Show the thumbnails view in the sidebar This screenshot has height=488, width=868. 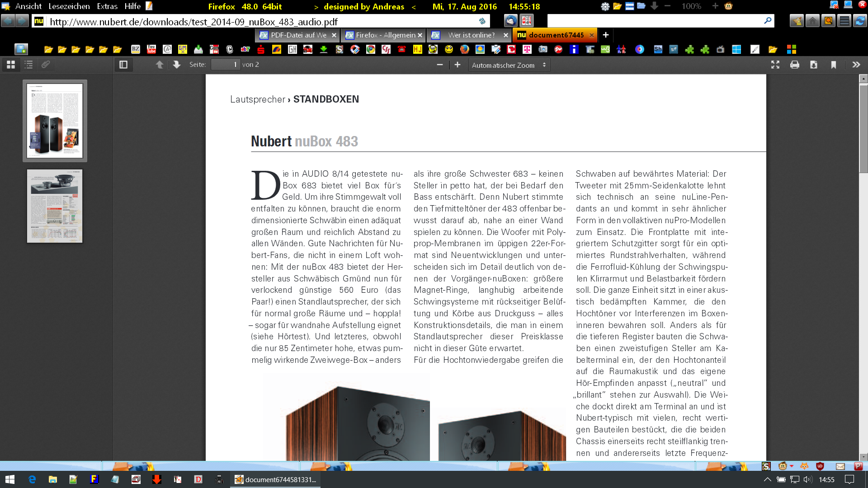click(x=11, y=65)
